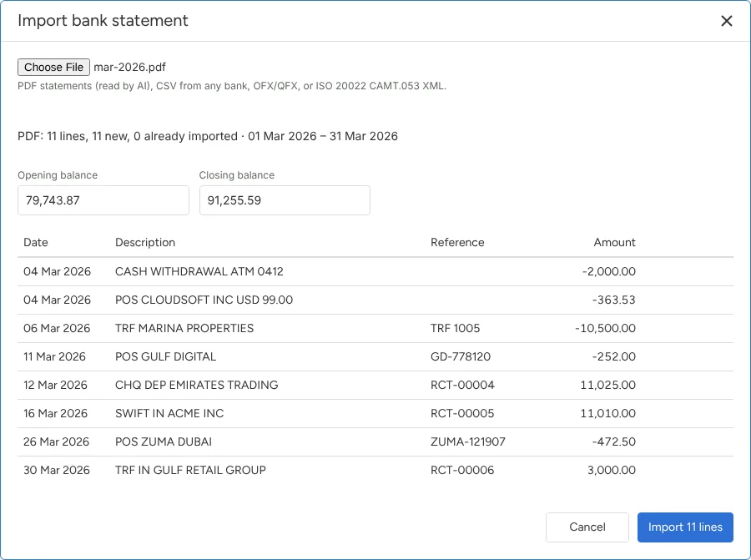Click the 11,025.00 amount

607,385
